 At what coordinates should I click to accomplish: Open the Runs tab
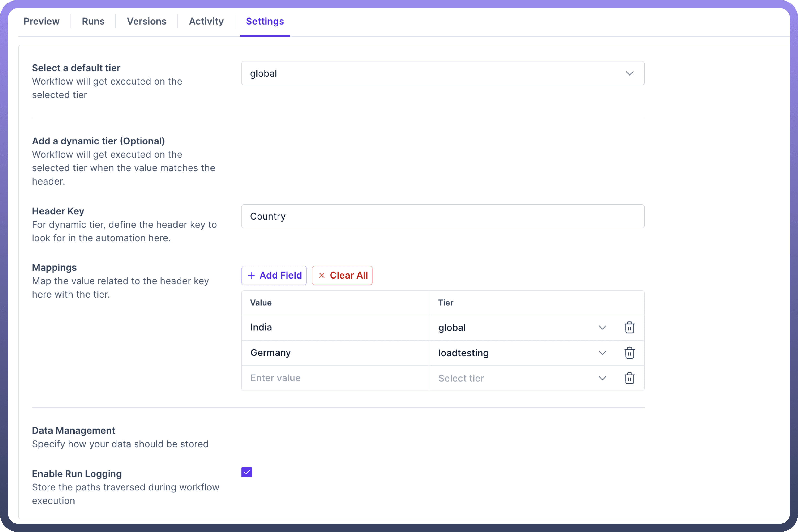(x=93, y=21)
